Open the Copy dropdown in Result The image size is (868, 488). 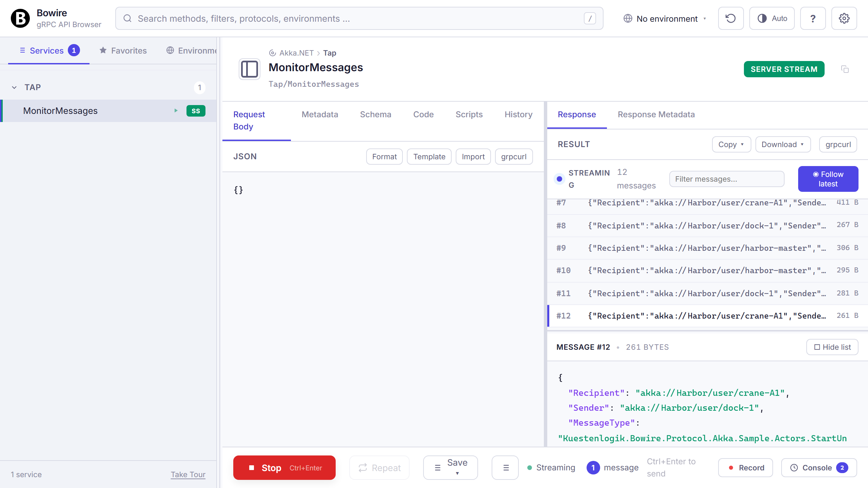[x=731, y=144]
